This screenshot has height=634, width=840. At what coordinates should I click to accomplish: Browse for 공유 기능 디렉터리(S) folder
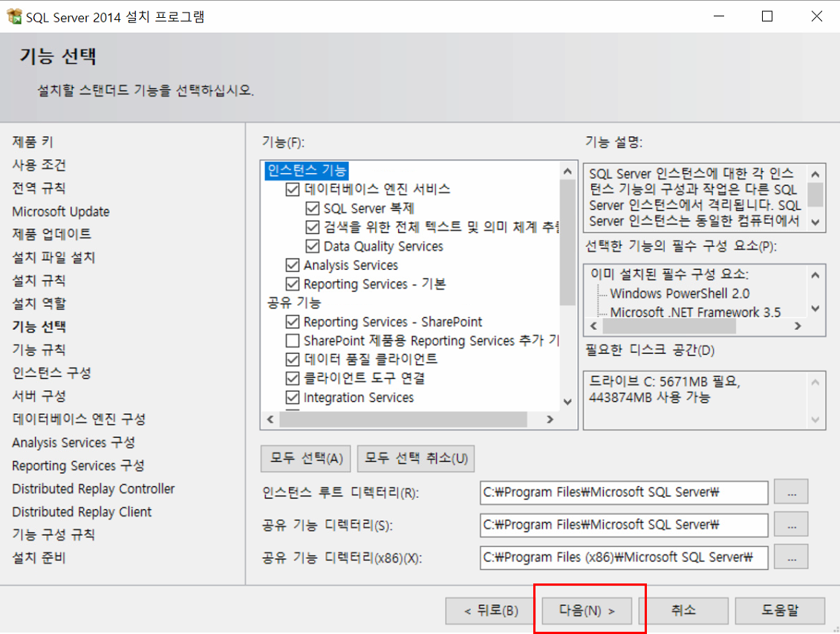pyautogui.click(x=791, y=525)
